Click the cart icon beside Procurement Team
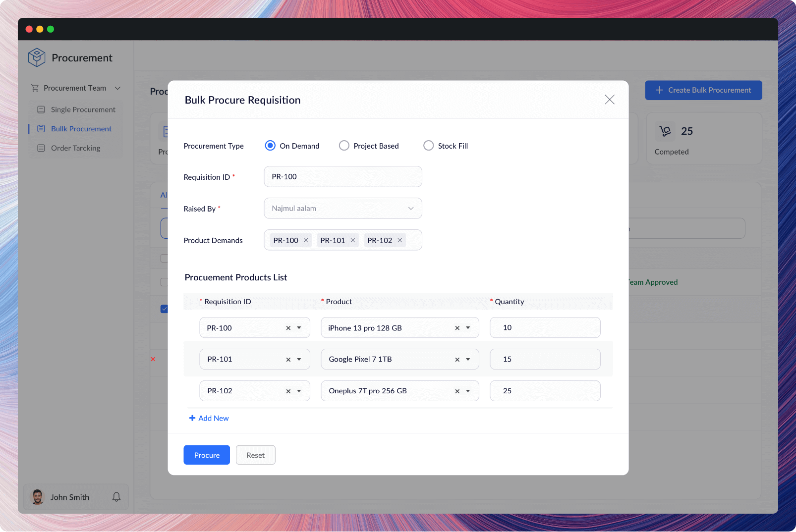The width and height of the screenshot is (796, 532). point(35,88)
